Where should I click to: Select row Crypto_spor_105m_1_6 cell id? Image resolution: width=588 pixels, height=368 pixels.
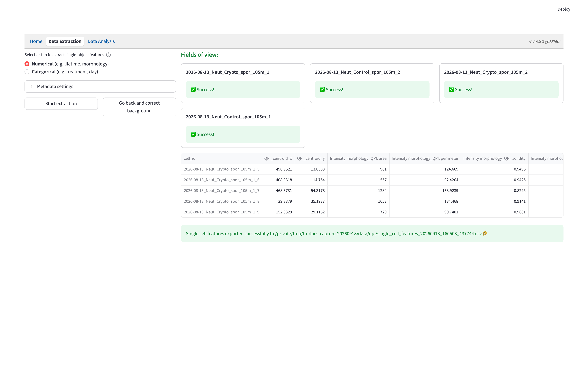click(x=221, y=180)
